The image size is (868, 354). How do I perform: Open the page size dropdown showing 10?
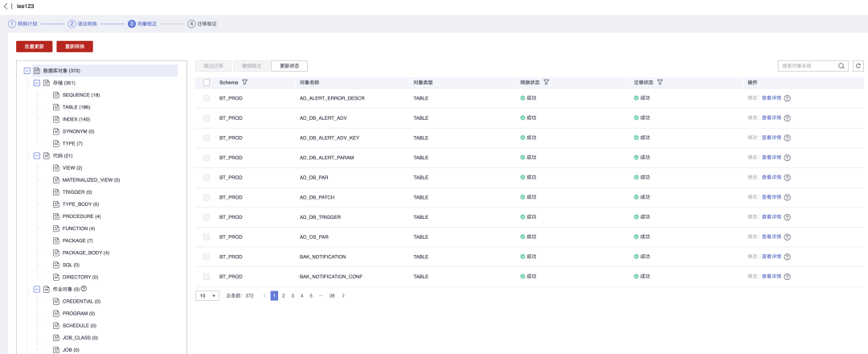(207, 296)
